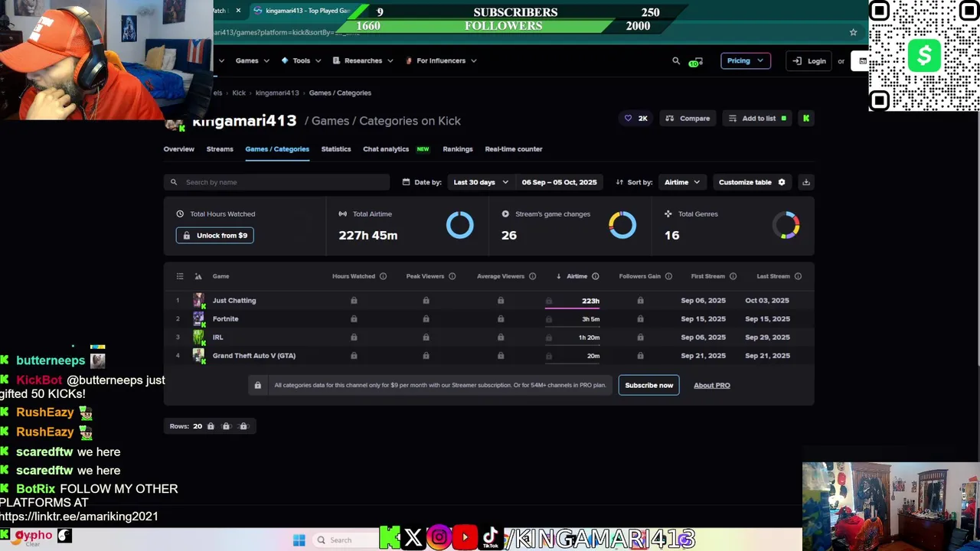Open the For Influencers dropdown

[x=441, y=61]
